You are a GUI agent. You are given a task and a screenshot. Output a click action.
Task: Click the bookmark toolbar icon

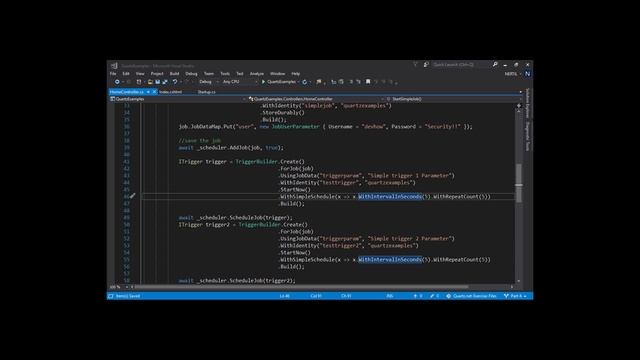368,82
